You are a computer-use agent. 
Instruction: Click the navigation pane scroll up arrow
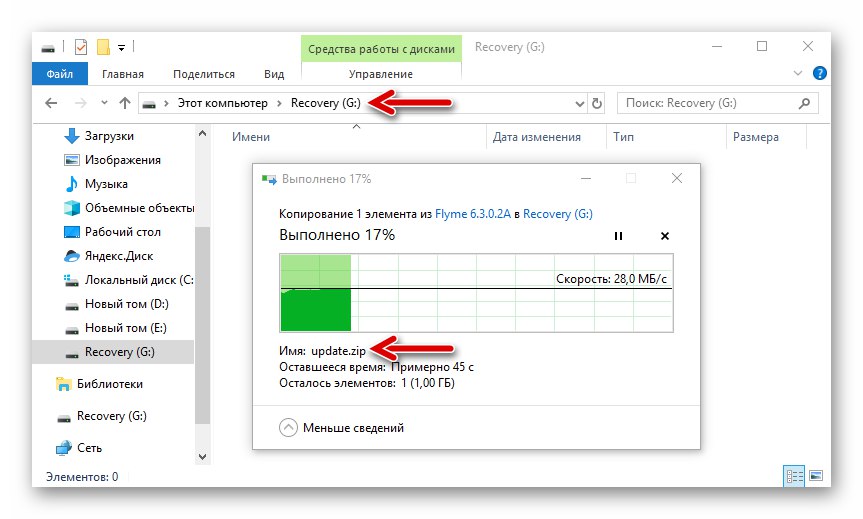[203, 134]
